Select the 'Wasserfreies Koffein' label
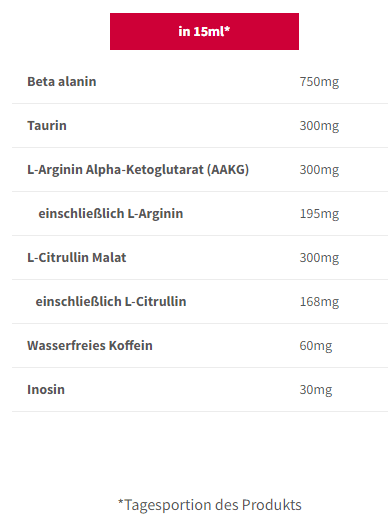Viewport: 388px width, 524px height. click(90, 346)
